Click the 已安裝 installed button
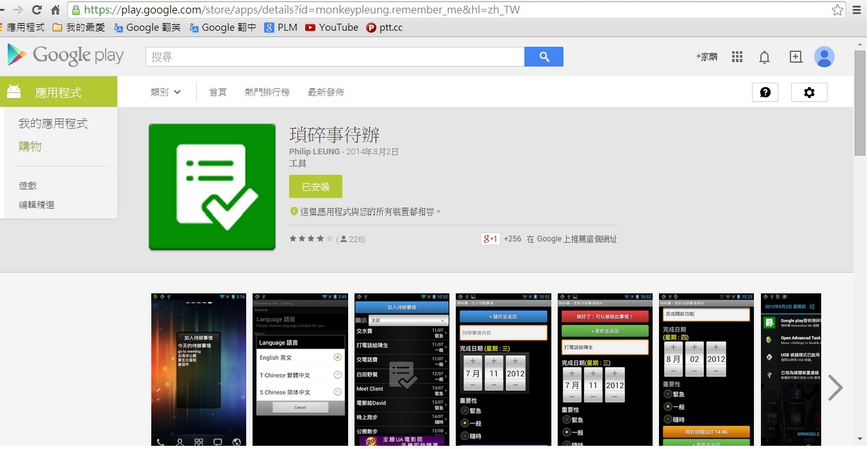The height and width of the screenshot is (449, 868). point(315,186)
